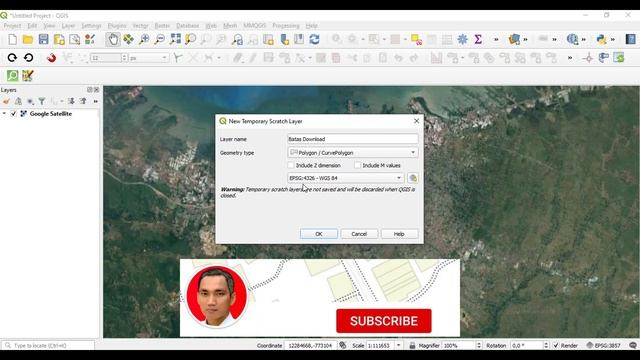Screen dimensions: 640x360
Task: Click the Help contents icon on toolbar
Action: pyautogui.click(x=631, y=40)
